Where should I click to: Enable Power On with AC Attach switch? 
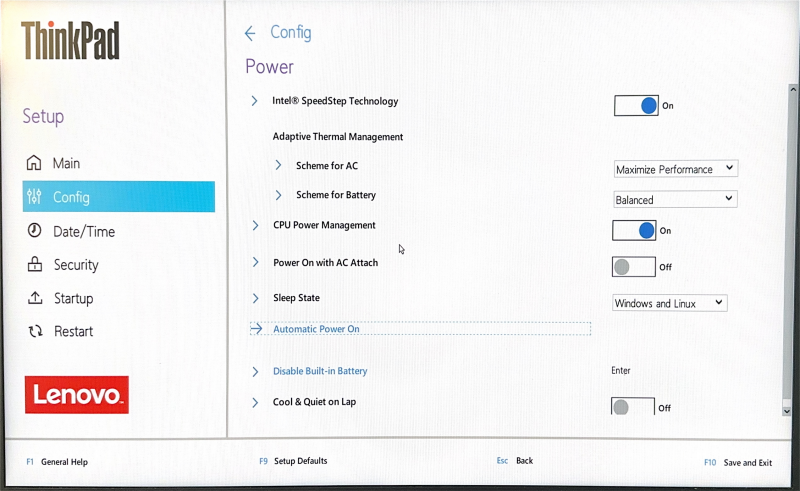634,266
